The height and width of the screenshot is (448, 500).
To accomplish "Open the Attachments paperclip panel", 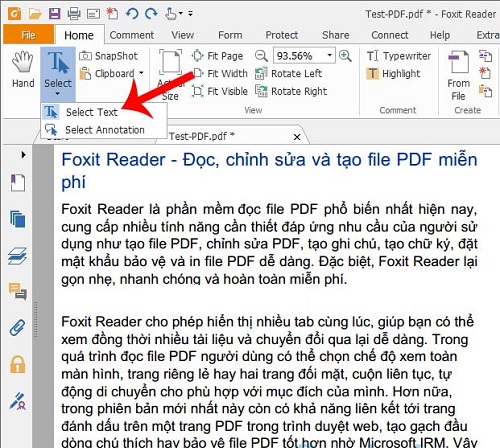I will 18,327.
